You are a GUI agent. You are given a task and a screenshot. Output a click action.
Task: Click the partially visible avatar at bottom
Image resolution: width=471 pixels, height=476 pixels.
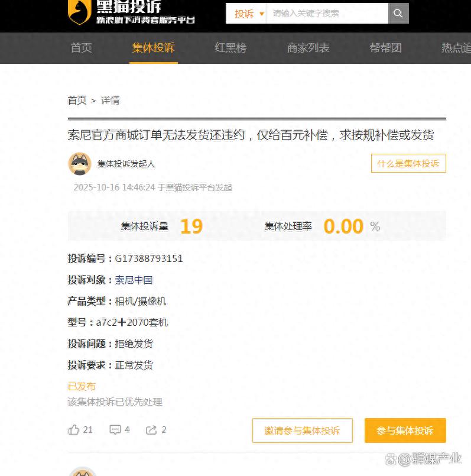(83, 471)
